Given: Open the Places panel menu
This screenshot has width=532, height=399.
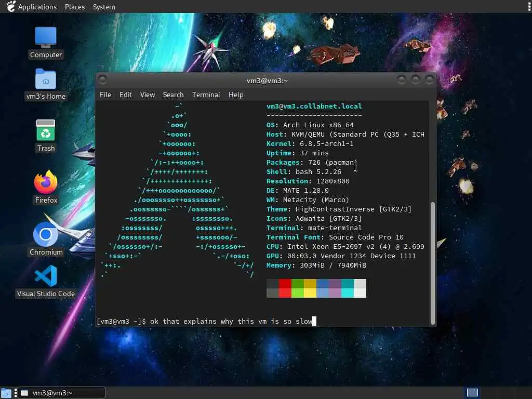Looking at the screenshot, I should 75,7.
